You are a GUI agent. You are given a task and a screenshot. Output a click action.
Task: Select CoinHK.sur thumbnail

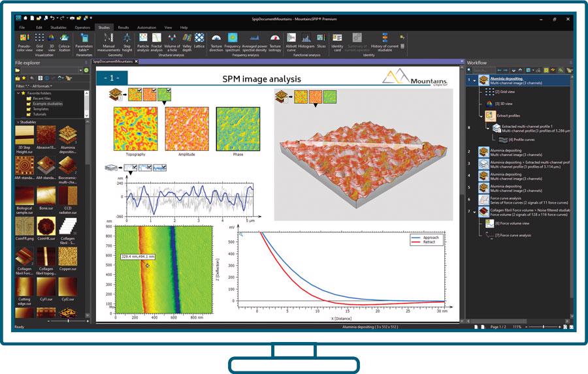click(46, 228)
